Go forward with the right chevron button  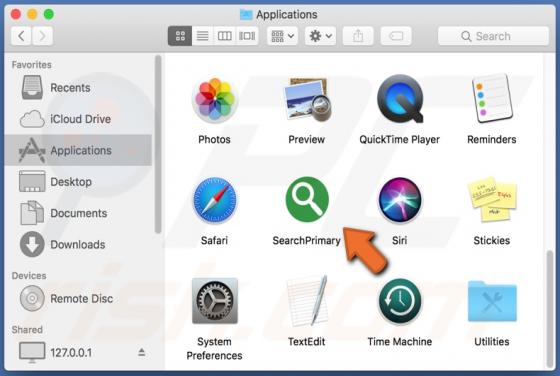click(42, 36)
